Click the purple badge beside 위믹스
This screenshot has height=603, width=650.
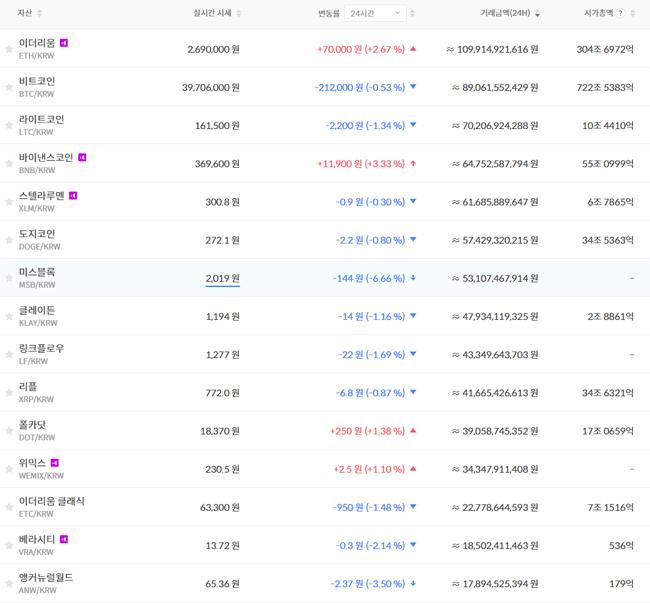click(x=54, y=462)
